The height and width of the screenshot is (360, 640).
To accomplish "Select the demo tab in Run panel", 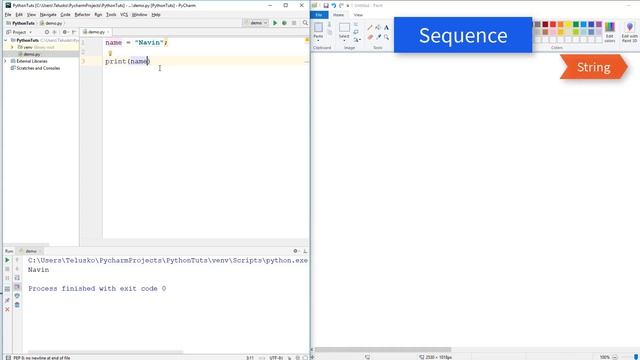I will click(31, 251).
